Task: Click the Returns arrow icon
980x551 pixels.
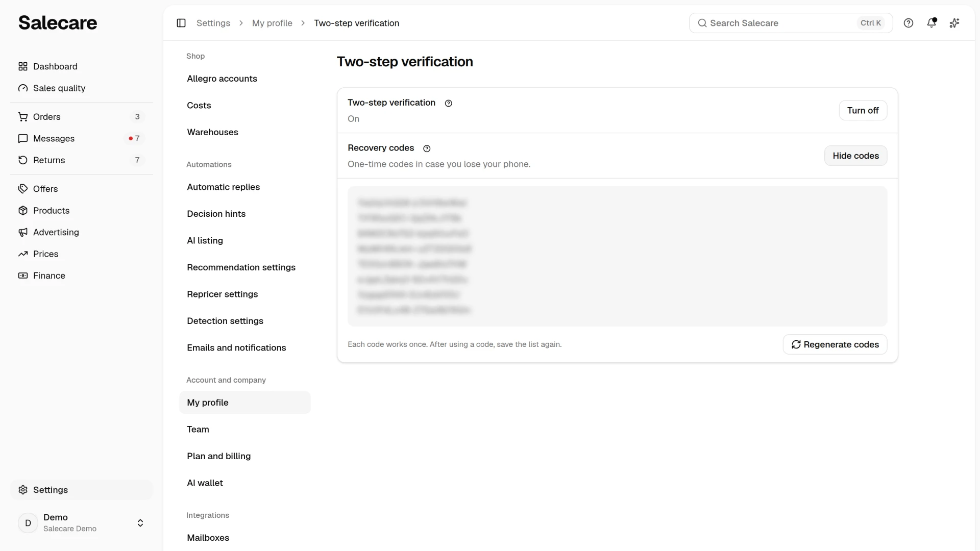Action: 23,160
